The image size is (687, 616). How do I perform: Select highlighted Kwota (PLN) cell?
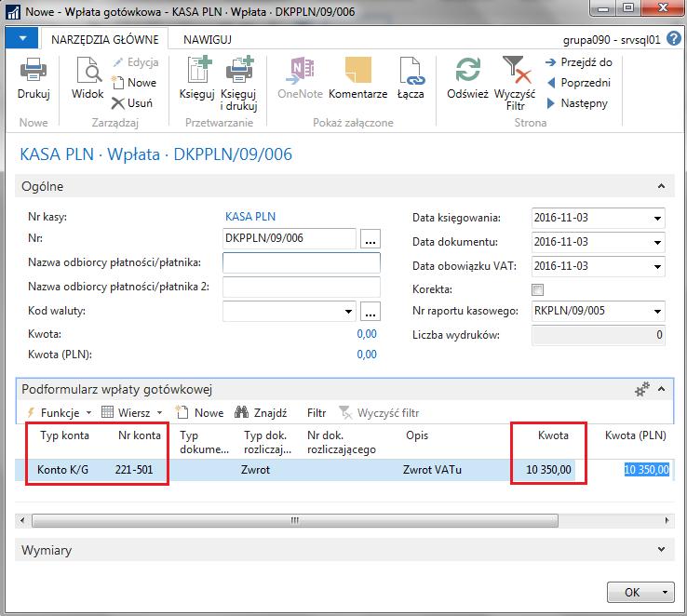click(647, 470)
